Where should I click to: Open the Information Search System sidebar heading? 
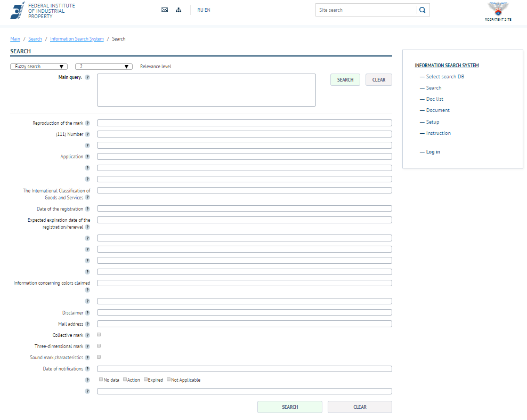(x=447, y=66)
